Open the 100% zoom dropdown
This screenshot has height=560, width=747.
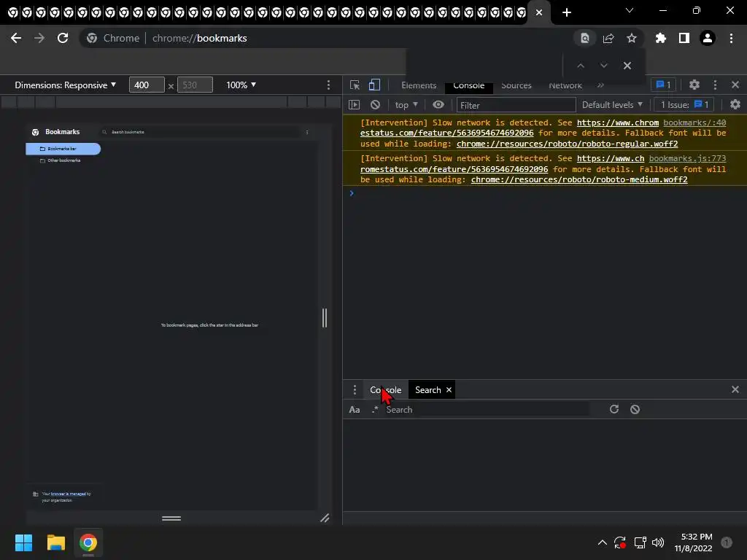tap(241, 85)
